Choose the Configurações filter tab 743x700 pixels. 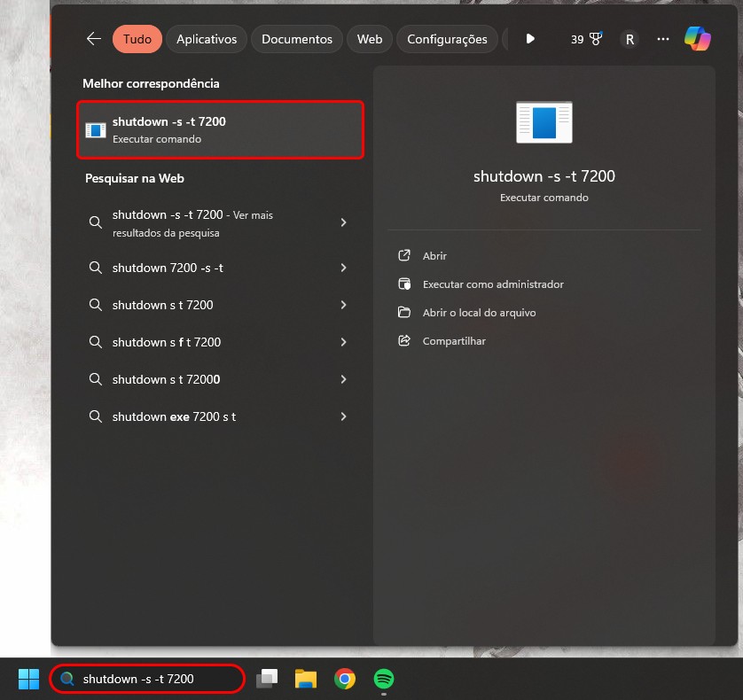(x=447, y=39)
